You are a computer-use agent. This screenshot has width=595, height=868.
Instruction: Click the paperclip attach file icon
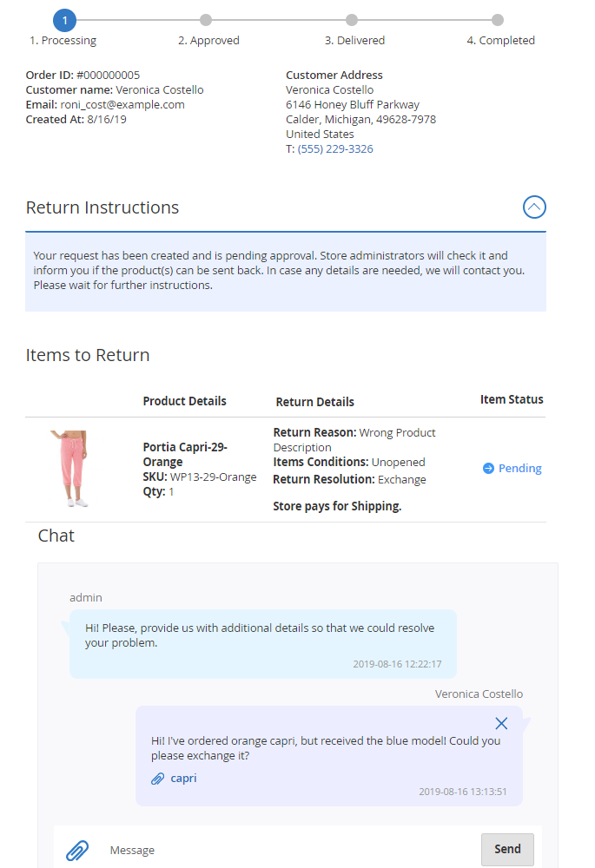pyautogui.click(x=78, y=850)
